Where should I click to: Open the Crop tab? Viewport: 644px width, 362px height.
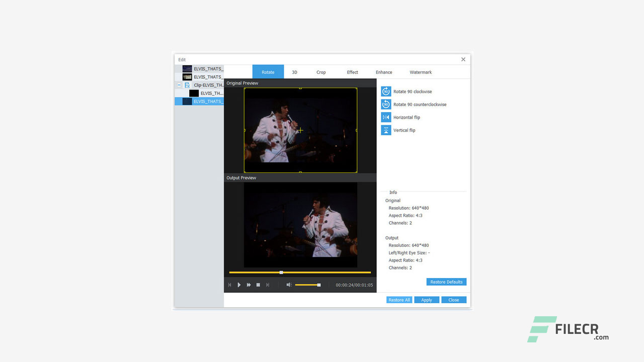click(x=321, y=72)
